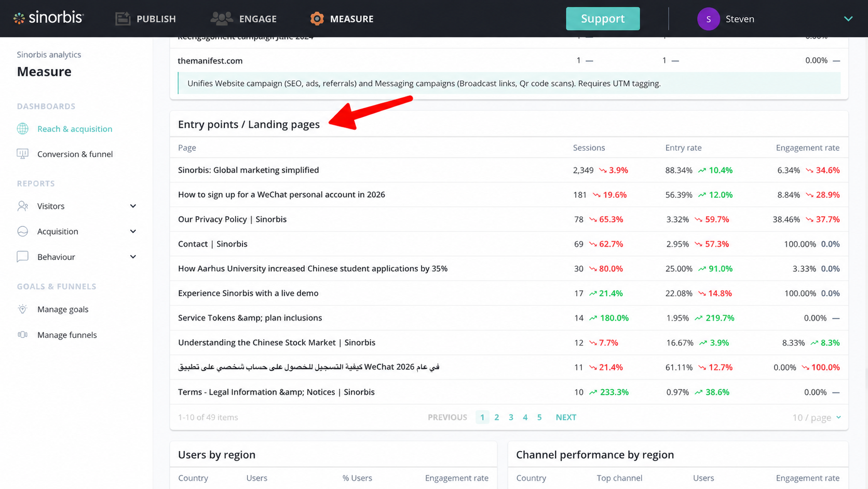This screenshot has width=868, height=489.
Task: Go to the NEXT page of results
Action: click(x=566, y=417)
